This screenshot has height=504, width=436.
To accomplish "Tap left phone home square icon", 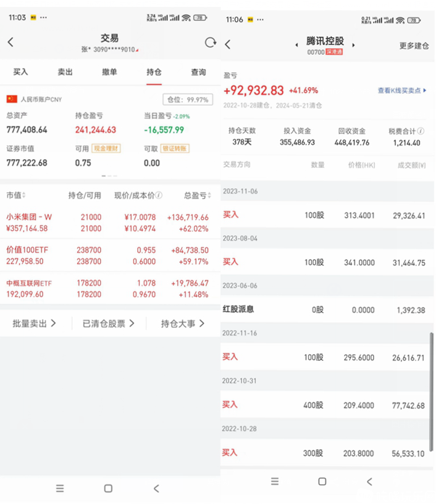I will pos(109,489).
